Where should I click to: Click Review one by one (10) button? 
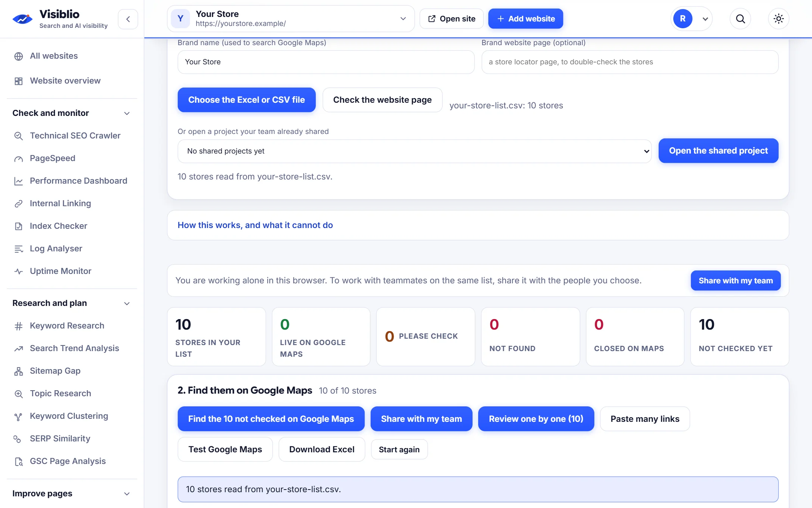536,419
